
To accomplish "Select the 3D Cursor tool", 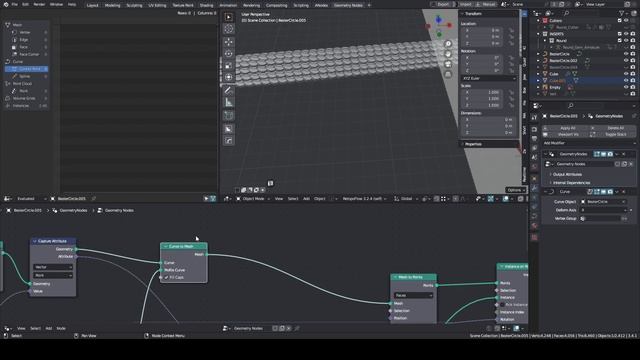I will point(229,29).
